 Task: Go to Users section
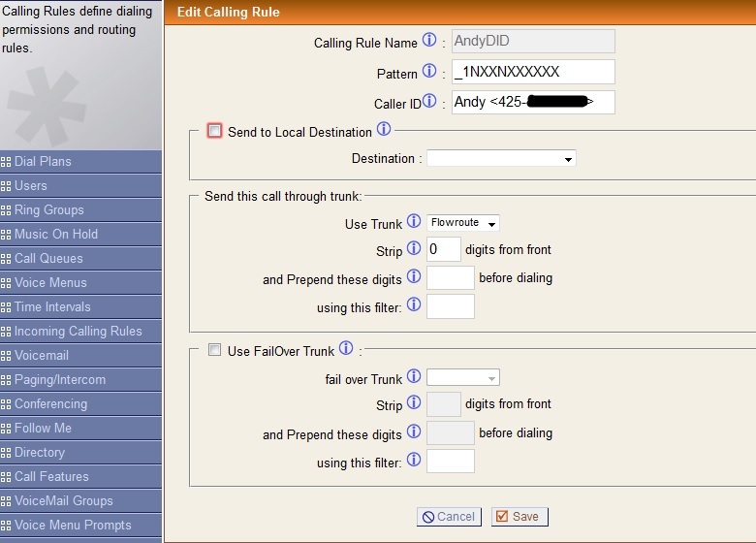click(81, 185)
